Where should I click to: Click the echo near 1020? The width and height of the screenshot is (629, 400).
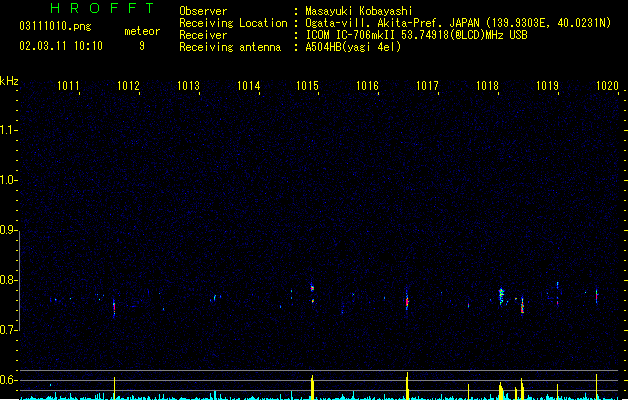tap(597, 296)
